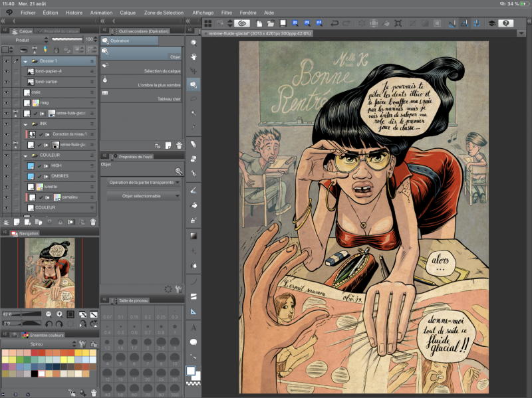Open the Filtre menu
The height and width of the screenshot is (398, 532).
(x=227, y=13)
